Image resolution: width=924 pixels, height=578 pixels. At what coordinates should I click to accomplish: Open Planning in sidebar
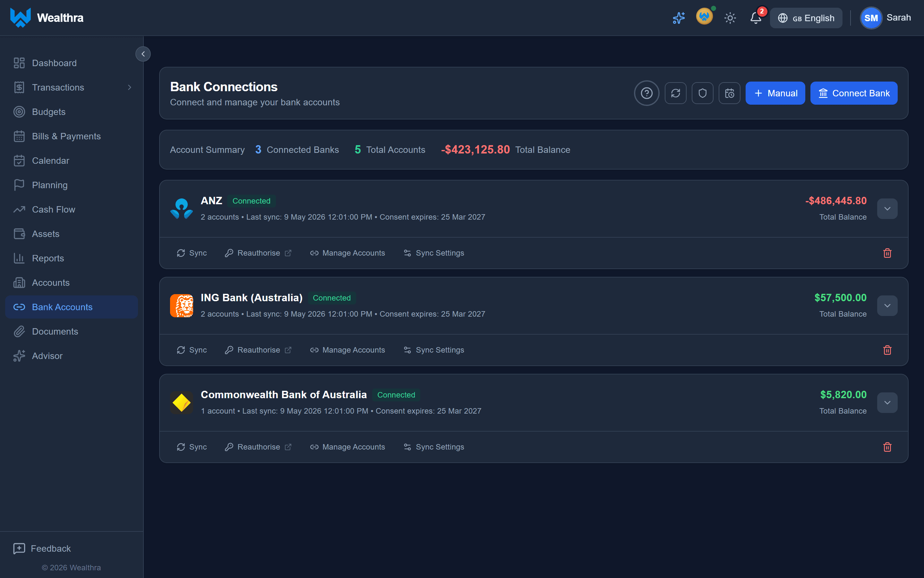pos(72,185)
